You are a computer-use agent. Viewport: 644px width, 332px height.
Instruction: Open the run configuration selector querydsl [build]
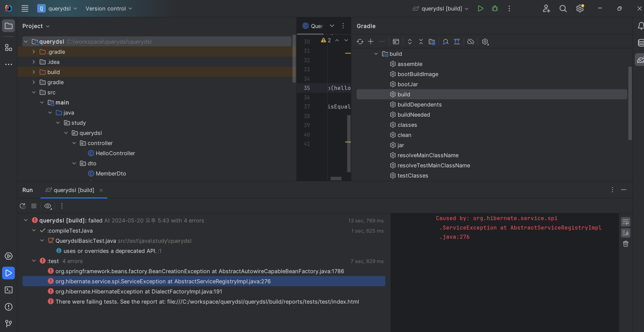coord(441,8)
